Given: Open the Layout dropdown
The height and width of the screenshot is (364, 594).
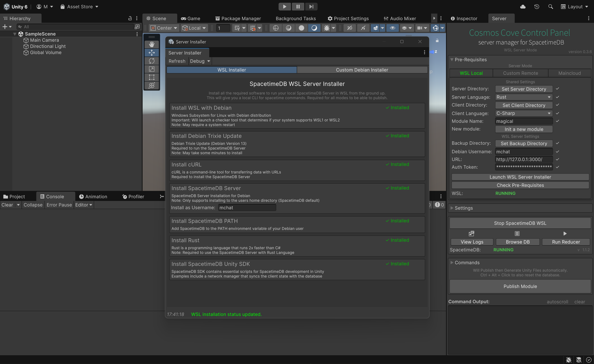Looking at the screenshot, I should [x=575, y=6].
